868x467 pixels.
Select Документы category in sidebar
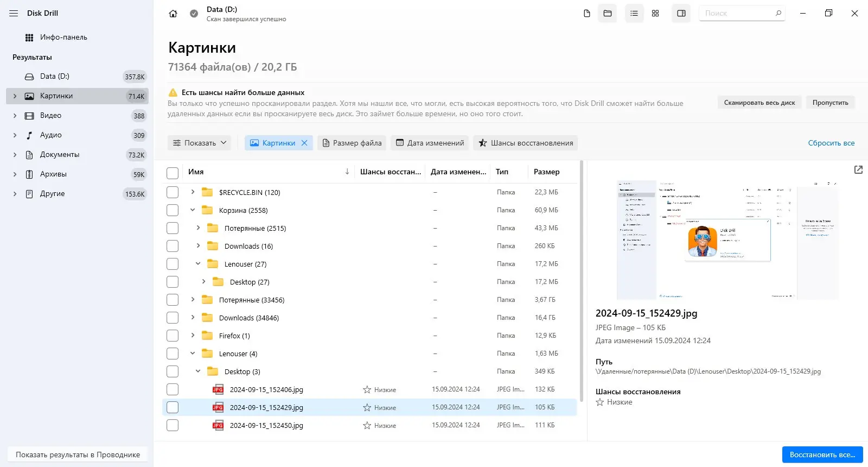tap(77, 155)
